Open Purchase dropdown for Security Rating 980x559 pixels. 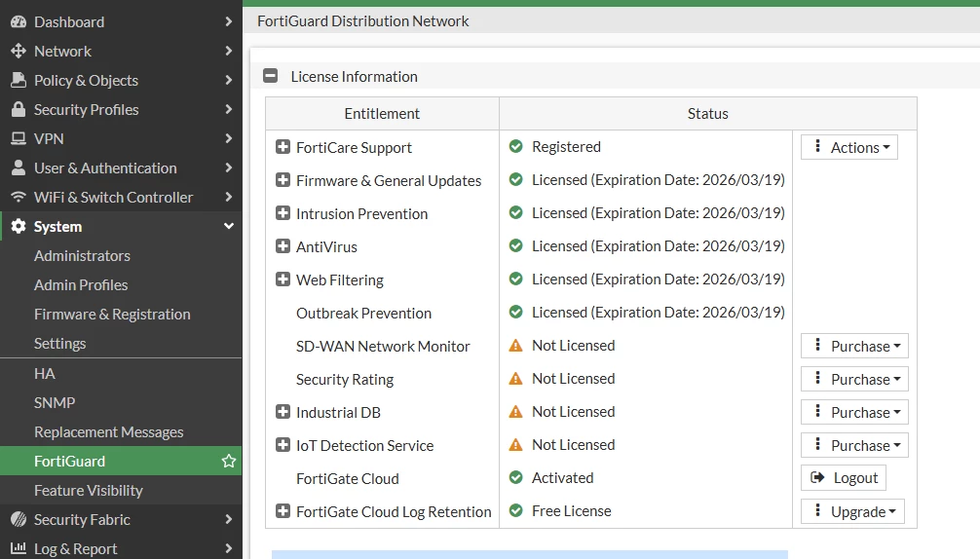854,379
